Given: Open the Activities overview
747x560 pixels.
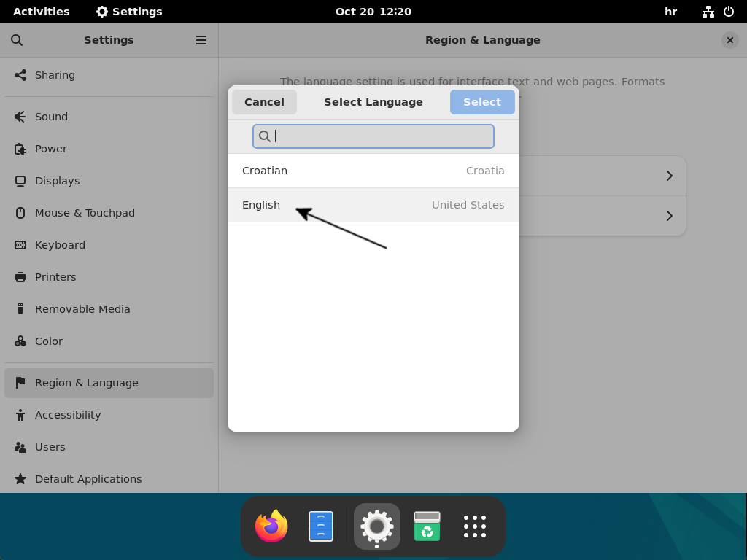Looking at the screenshot, I should click(x=41, y=11).
